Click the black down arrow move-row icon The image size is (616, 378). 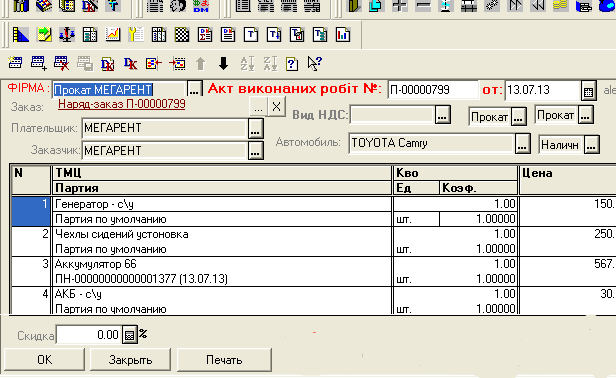[x=223, y=63]
